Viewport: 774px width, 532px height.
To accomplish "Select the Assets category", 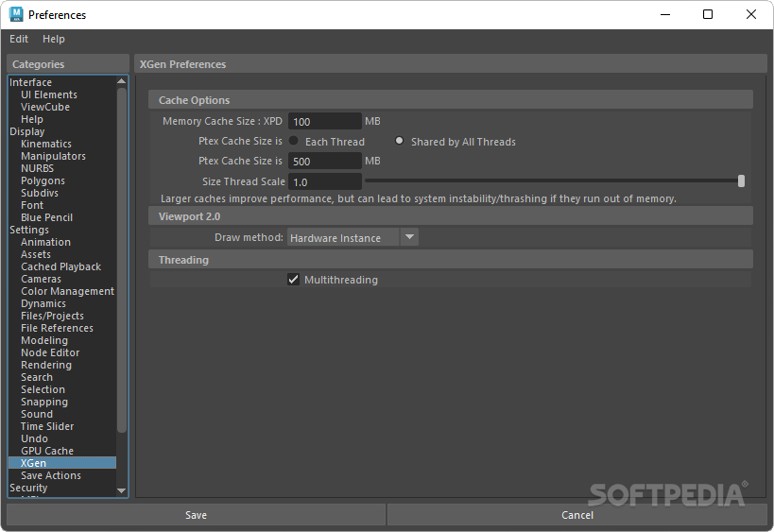I will 36,254.
